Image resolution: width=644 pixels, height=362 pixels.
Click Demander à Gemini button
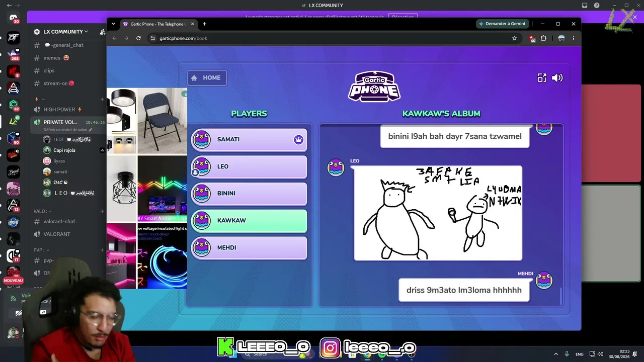click(502, 24)
